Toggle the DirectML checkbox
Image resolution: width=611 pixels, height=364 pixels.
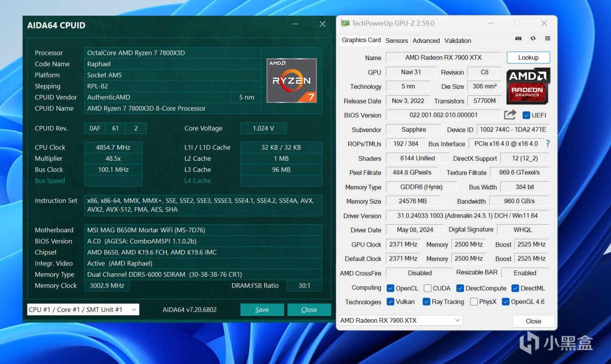516,288
